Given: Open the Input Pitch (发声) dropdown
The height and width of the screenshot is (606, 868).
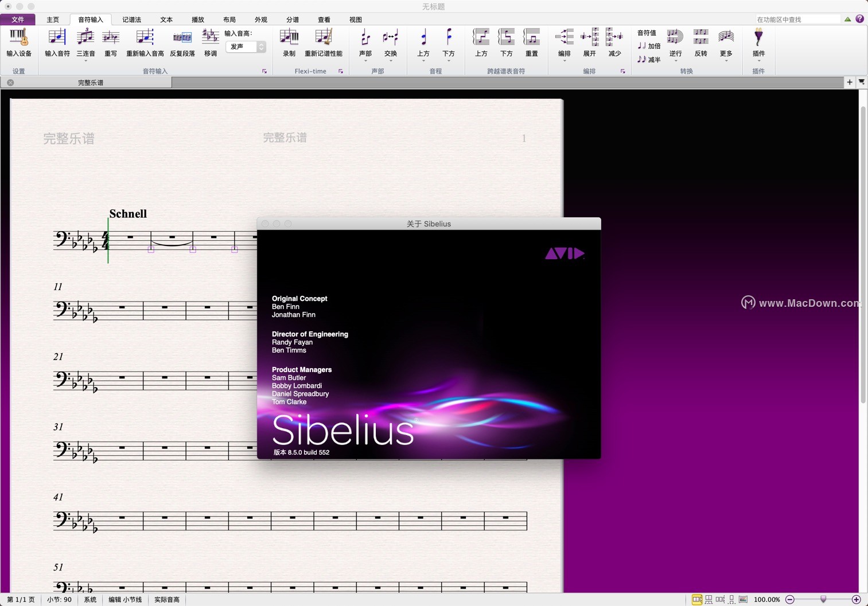Looking at the screenshot, I should (246, 46).
